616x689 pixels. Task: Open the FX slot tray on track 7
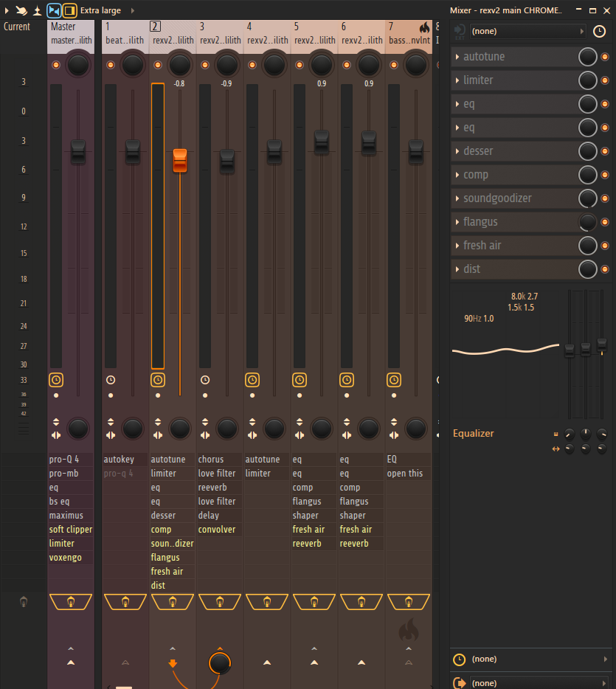(409, 602)
